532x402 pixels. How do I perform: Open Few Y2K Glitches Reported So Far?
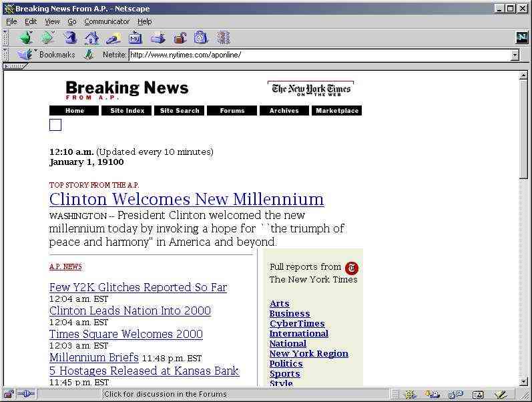(138, 287)
